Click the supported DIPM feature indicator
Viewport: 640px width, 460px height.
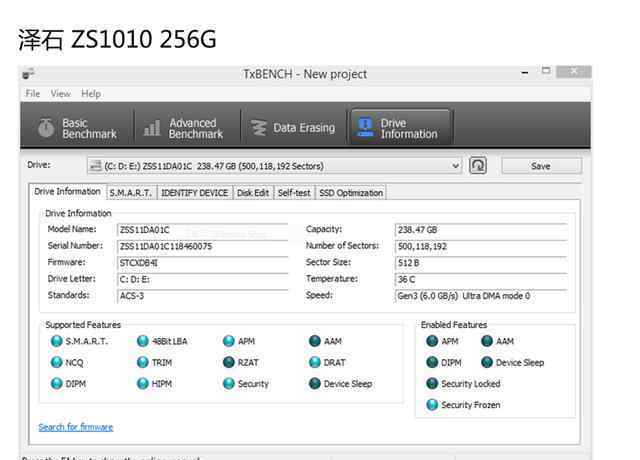[x=56, y=383]
